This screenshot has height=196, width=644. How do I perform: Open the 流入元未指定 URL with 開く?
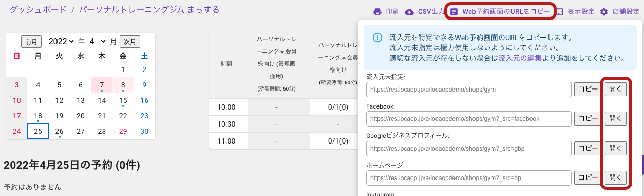click(x=615, y=88)
